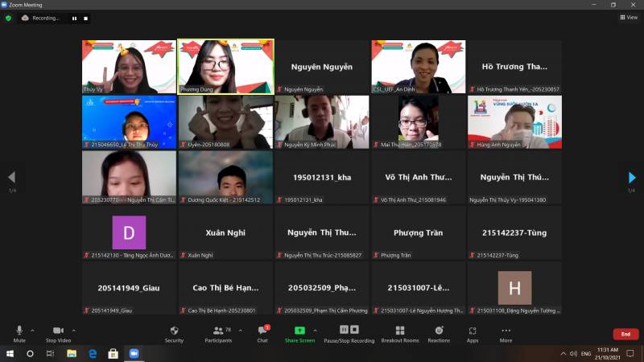Image resolution: width=644 pixels, height=362 pixels.
Task: Click the green encryption shield icon
Action: click(9, 18)
